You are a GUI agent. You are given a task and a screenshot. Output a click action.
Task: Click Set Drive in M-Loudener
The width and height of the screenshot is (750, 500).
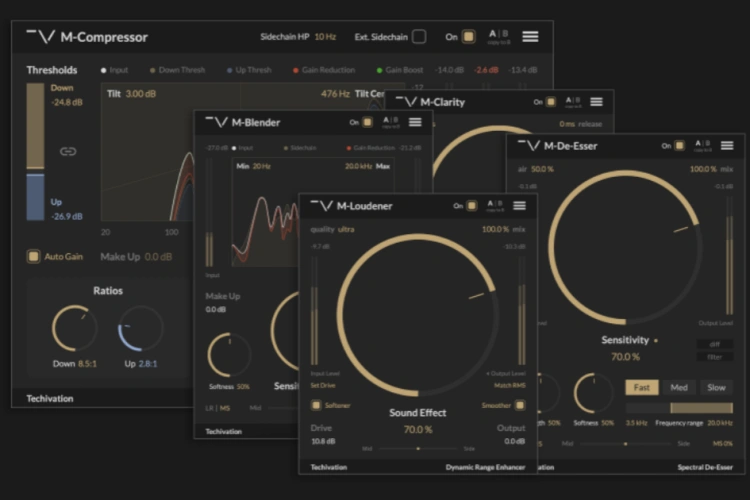click(323, 386)
